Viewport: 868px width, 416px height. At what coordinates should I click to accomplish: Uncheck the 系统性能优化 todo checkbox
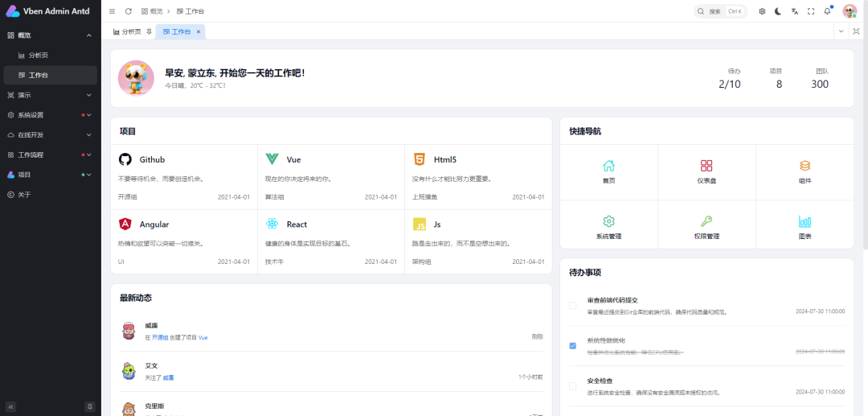[573, 345]
